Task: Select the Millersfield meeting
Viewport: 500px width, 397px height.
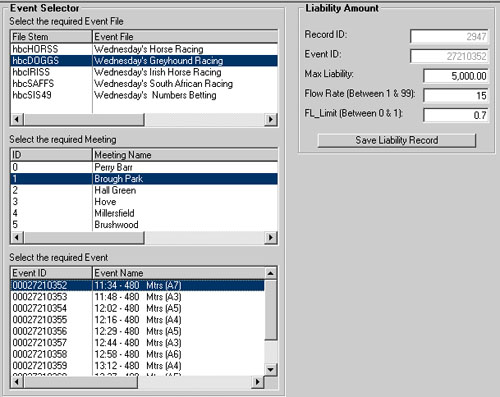Action: (144, 213)
